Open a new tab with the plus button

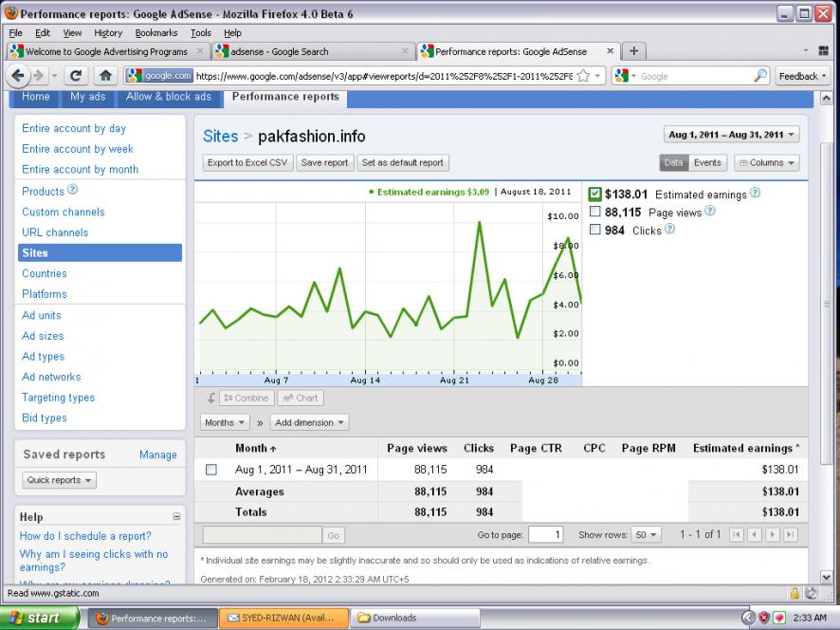point(633,51)
